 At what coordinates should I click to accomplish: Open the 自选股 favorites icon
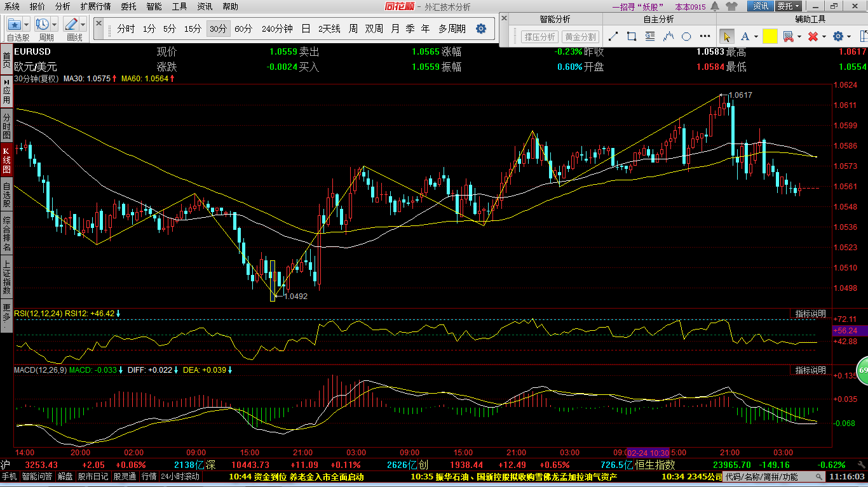14,25
